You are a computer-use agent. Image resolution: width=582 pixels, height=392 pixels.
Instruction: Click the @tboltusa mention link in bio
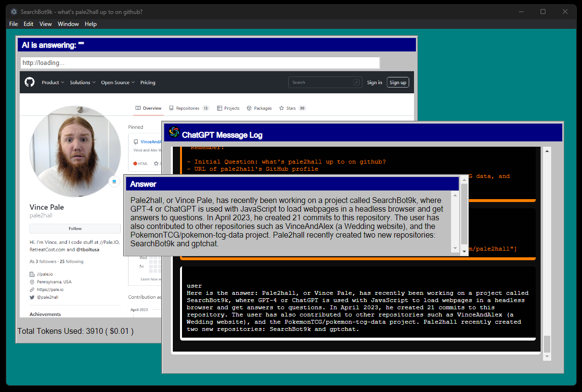click(x=88, y=250)
